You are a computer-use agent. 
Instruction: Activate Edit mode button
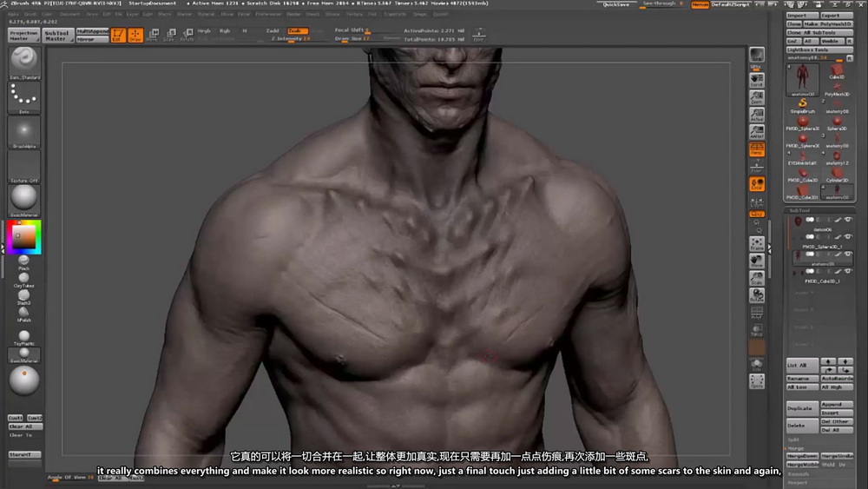click(118, 35)
